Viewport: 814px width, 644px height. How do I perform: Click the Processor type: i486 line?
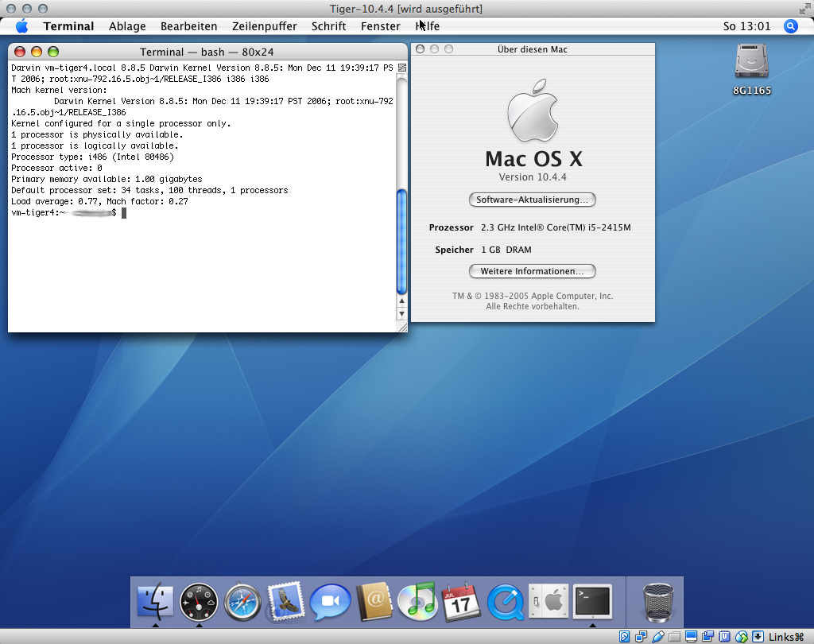pos(92,157)
